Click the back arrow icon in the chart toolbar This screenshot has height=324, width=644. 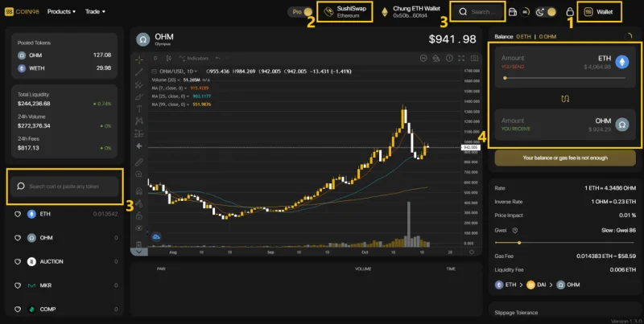pos(139,146)
